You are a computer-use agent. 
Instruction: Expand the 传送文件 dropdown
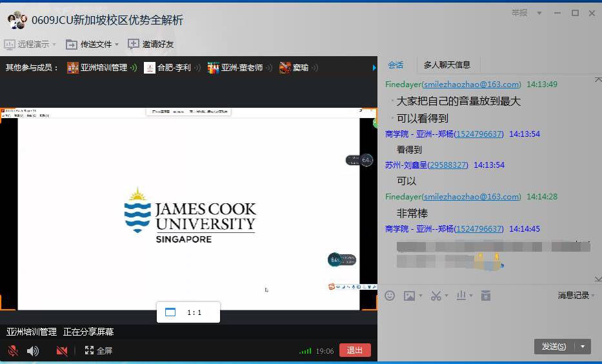click(x=117, y=45)
